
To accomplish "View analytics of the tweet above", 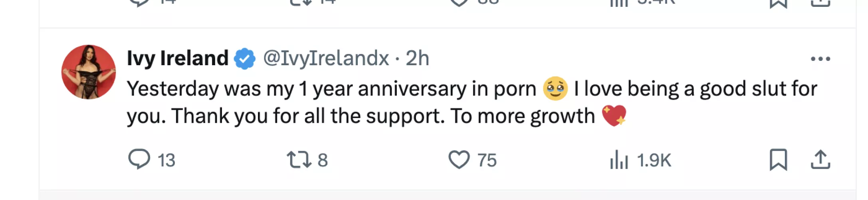I will pyautogui.click(x=619, y=2).
